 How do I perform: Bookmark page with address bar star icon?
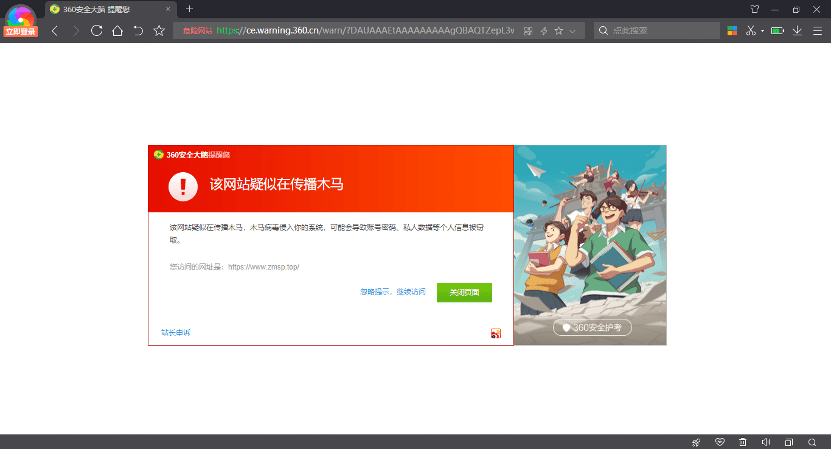559,31
